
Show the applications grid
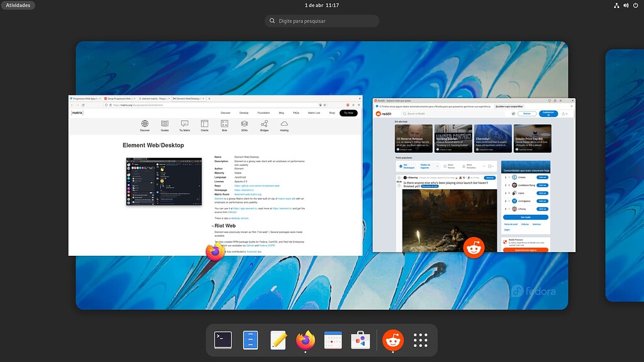(x=421, y=340)
